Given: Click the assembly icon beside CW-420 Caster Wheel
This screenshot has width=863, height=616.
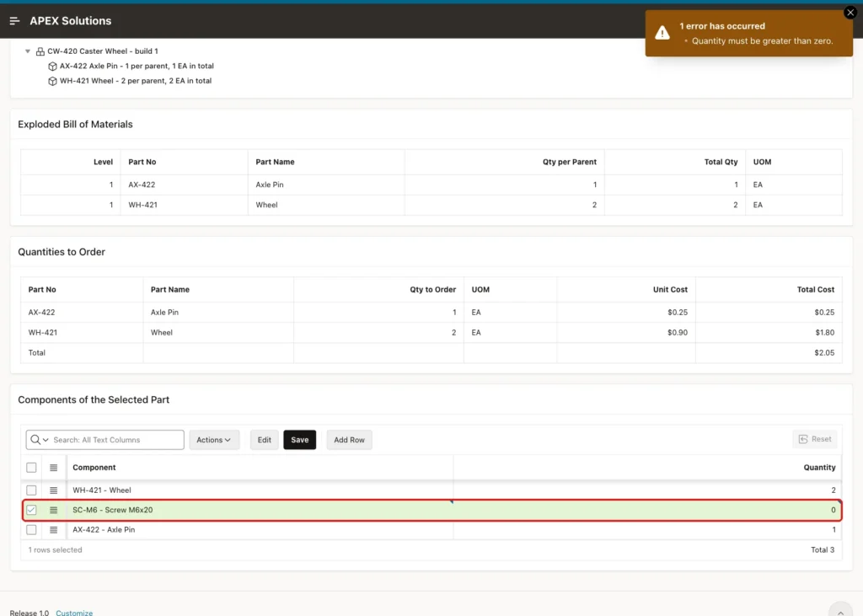Looking at the screenshot, I should pyautogui.click(x=40, y=51).
